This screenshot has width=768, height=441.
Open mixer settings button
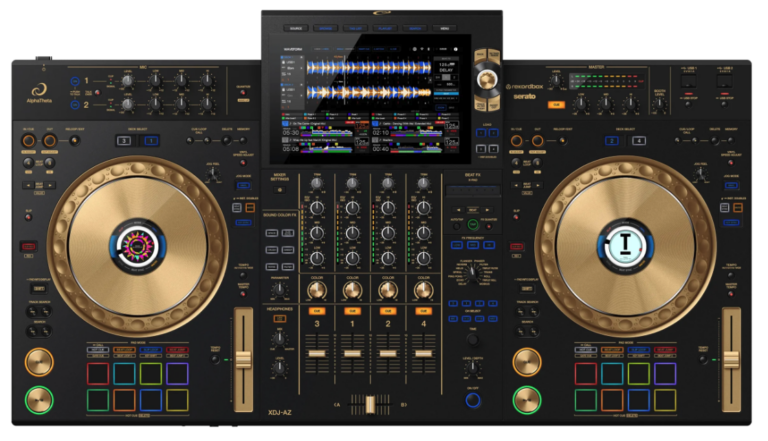[280, 190]
